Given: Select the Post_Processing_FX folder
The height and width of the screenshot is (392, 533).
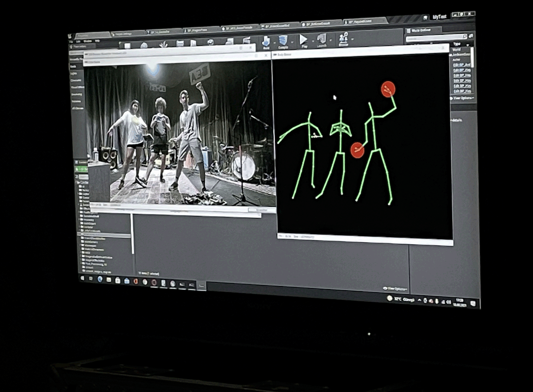Looking at the screenshot, I should [95, 264].
